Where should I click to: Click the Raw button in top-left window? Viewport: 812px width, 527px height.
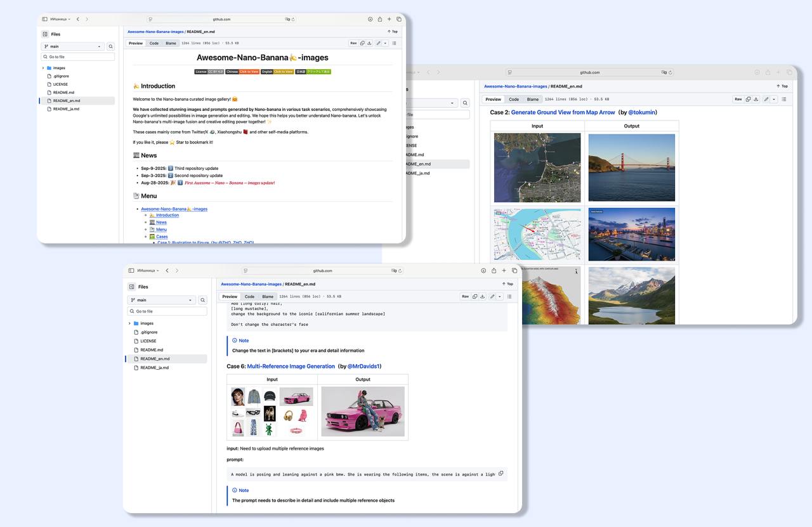[353, 43]
